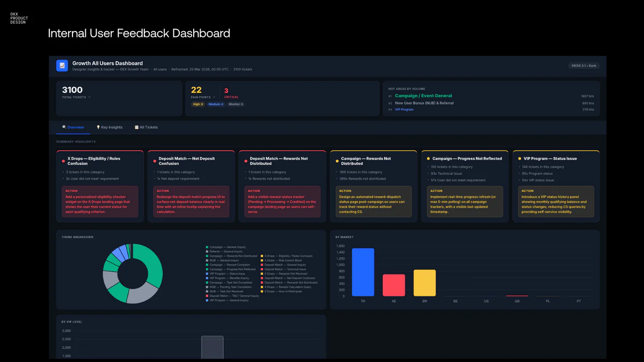Click the Medium: 4 severity pill
The image size is (644, 362).
pos(215,104)
